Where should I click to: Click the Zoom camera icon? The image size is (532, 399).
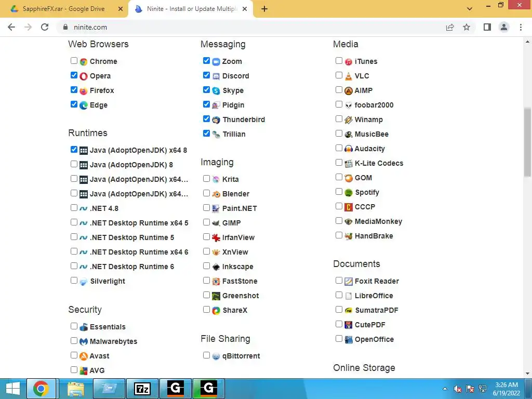point(216,62)
